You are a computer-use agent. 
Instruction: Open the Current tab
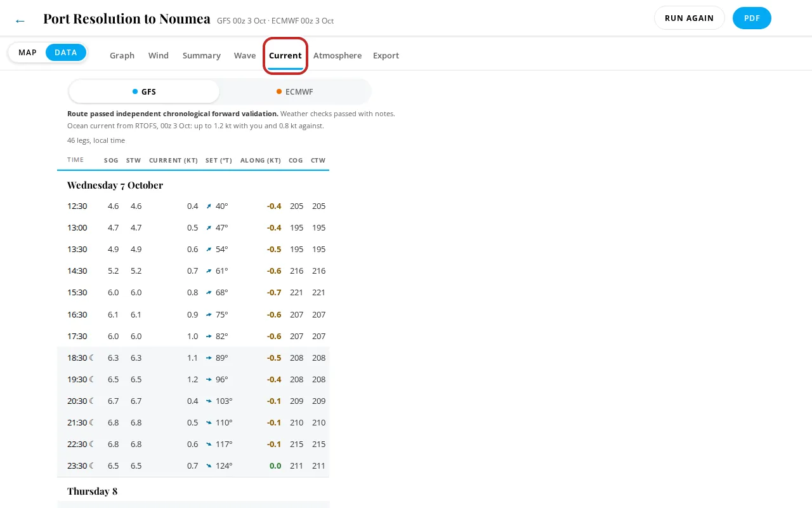(285, 55)
